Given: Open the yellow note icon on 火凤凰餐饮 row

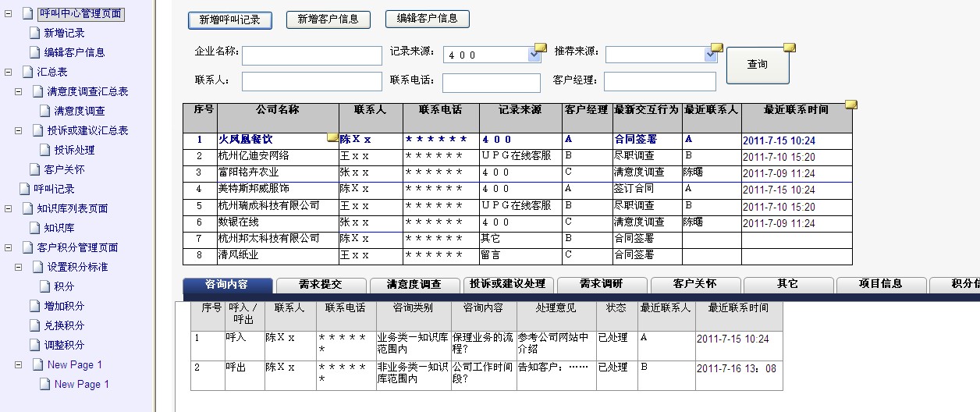Looking at the screenshot, I should click(x=333, y=137).
